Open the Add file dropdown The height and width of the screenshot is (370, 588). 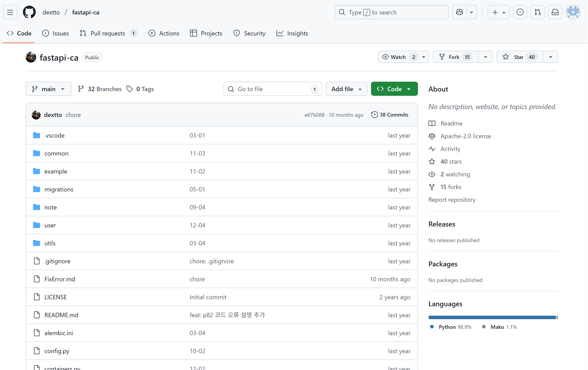click(346, 89)
